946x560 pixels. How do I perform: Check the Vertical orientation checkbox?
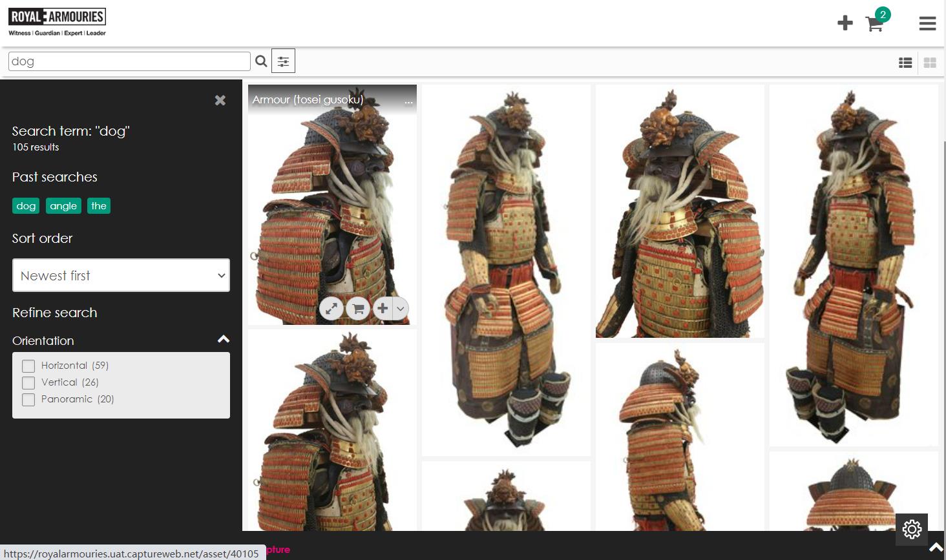coord(28,382)
